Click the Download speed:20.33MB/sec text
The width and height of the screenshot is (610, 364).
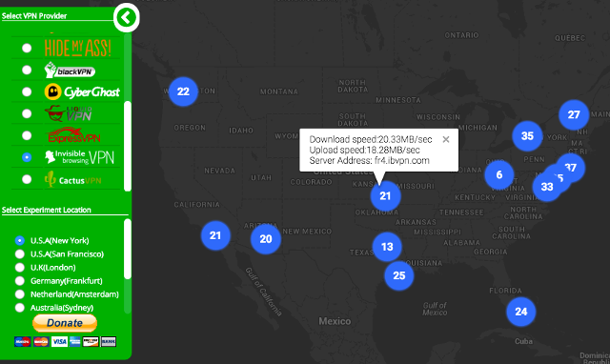(x=371, y=139)
